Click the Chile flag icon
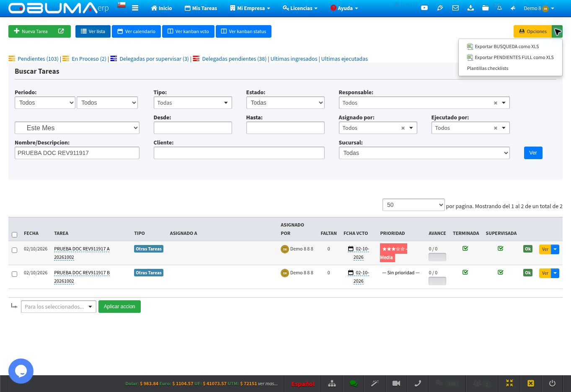Screen dimensions: 571x392 pyautogui.click(x=121, y=5)
